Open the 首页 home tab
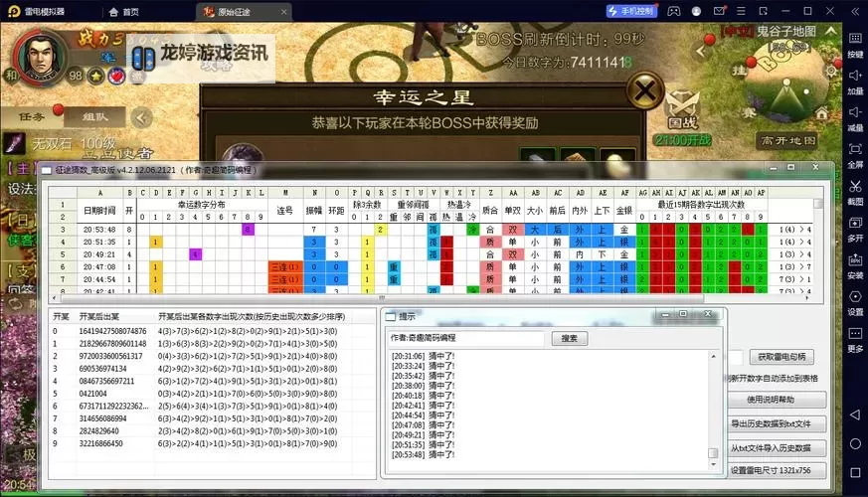This screenshot has width=868, height=497. 123,12
